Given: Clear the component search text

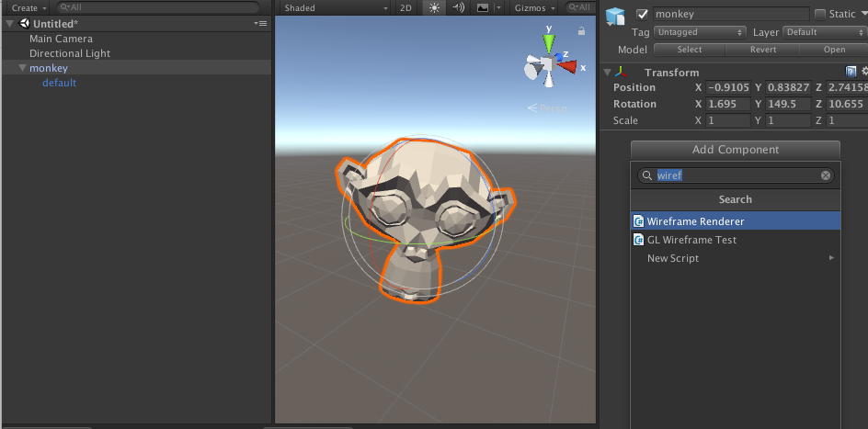Looking at the screenshot, I should coord(826,175).
